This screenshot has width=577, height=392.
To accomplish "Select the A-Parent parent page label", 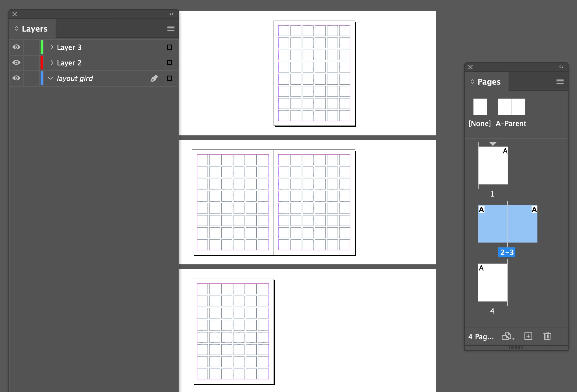I will coord(511,124).
